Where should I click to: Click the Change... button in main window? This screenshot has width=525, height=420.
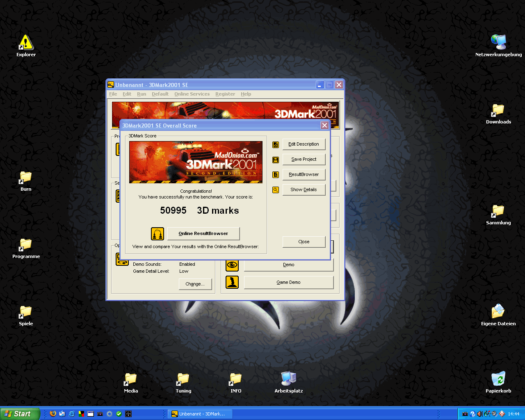(195, 284)
